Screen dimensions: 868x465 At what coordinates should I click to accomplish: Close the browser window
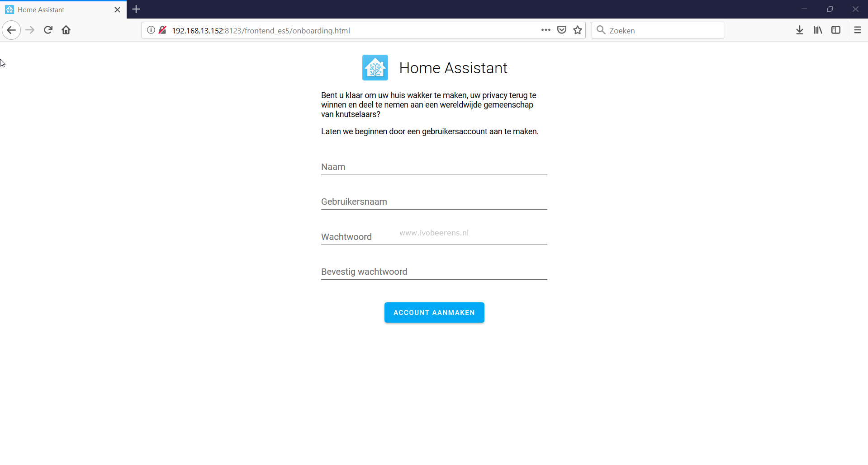point(855,9)
